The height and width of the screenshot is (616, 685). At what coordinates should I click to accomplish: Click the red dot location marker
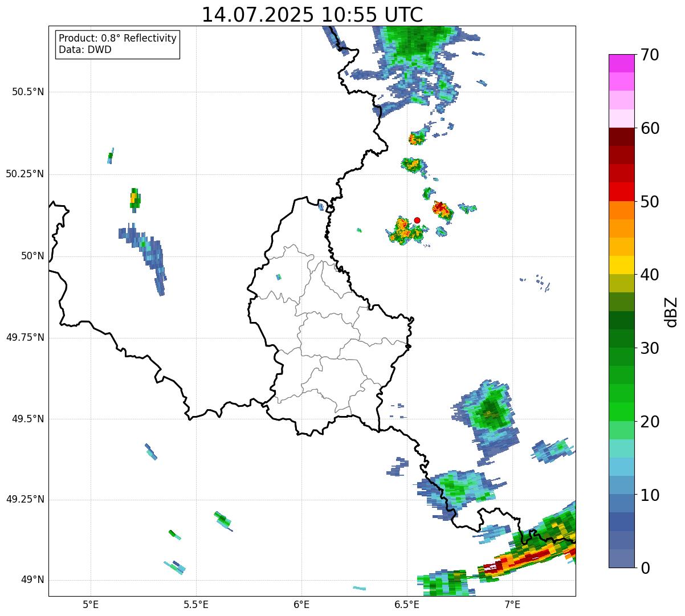417,220
